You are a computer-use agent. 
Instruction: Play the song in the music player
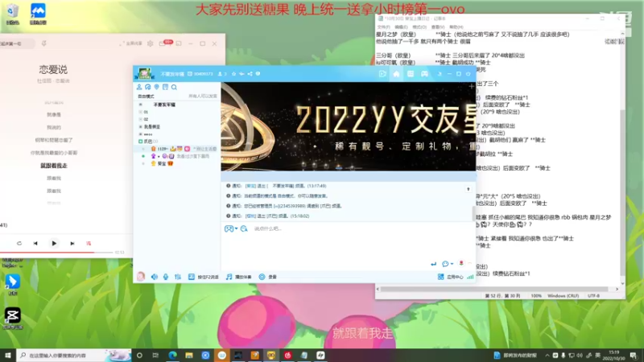[x=54, y=244]
